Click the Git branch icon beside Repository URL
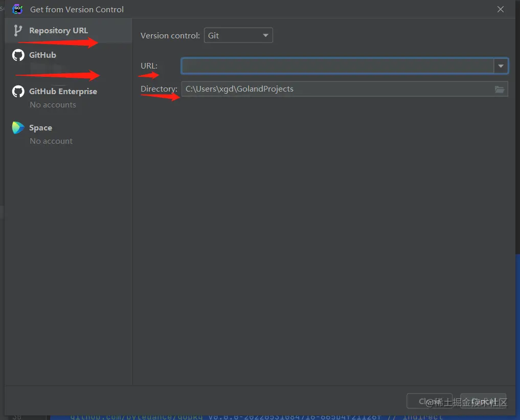The height and width of the screenshot is (420, 520). pyautogui.click(x=18, y=31)
